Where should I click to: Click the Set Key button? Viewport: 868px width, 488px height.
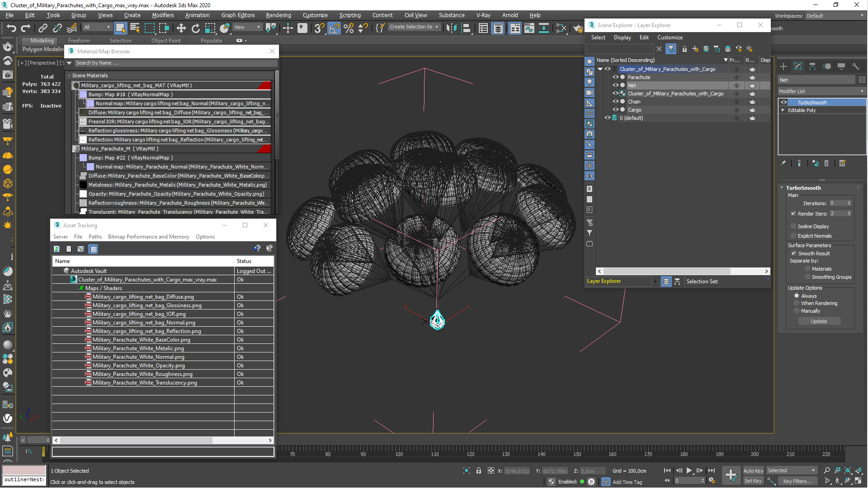tap(753, 481)
